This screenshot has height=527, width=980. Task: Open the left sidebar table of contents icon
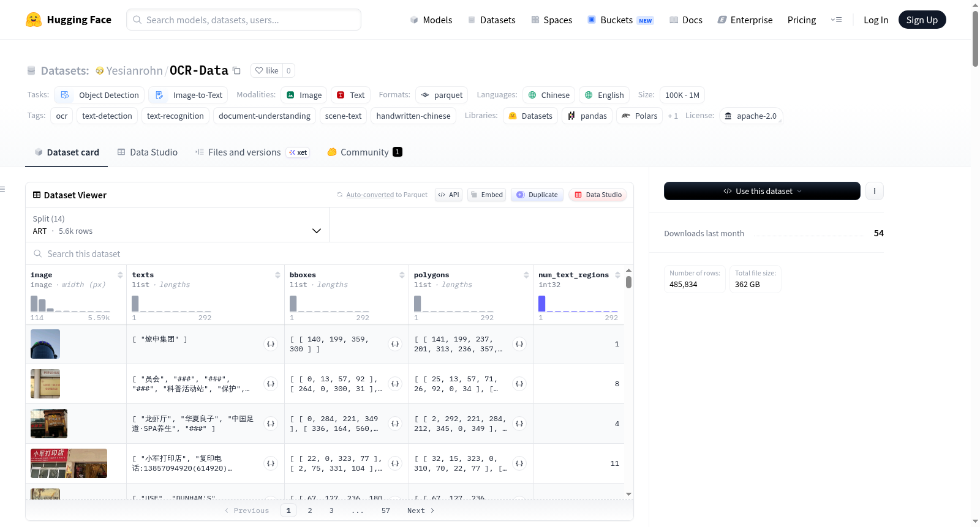point(3,189)
